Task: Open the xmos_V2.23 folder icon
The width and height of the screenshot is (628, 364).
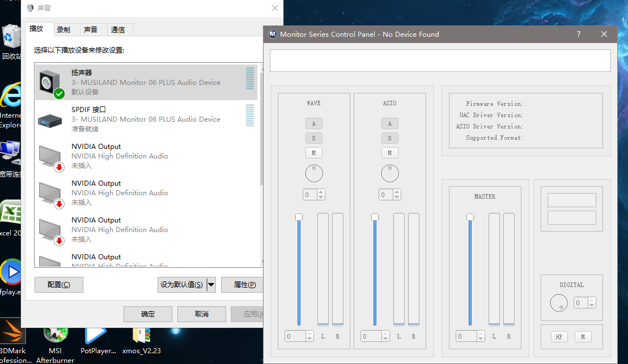Action: click(x=141, y=335)
